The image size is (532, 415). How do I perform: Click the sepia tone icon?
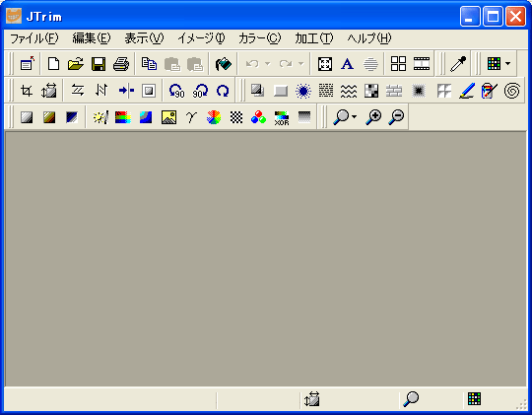coord(49,117)
